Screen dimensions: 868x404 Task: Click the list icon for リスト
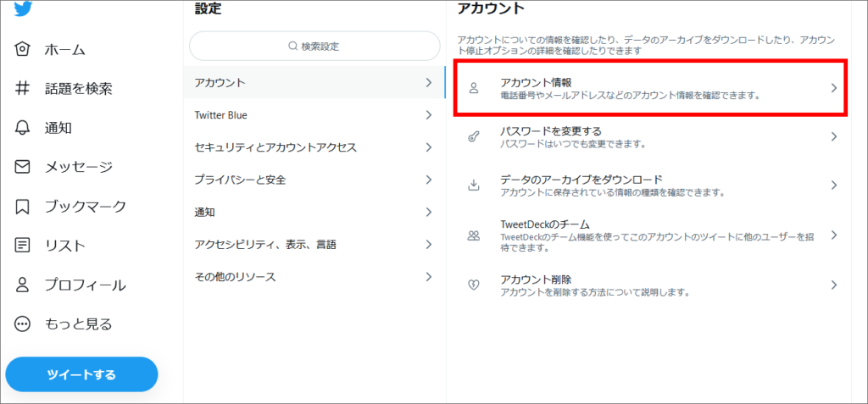click(x=22, y=246)
